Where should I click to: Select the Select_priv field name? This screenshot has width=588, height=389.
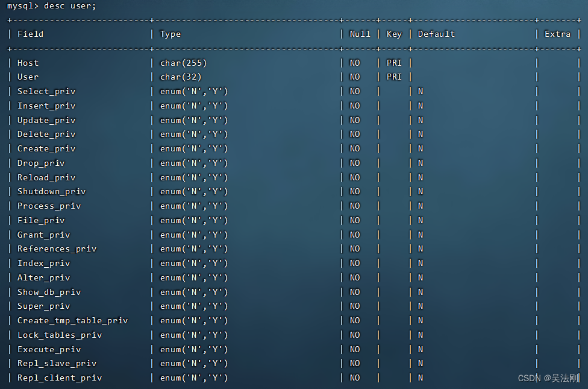click(46, 92)
